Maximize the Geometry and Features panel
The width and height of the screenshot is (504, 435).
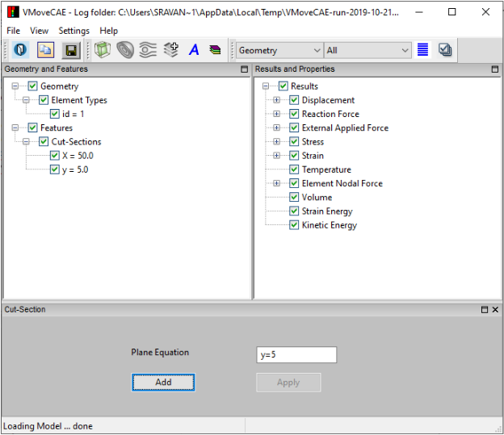244,69
